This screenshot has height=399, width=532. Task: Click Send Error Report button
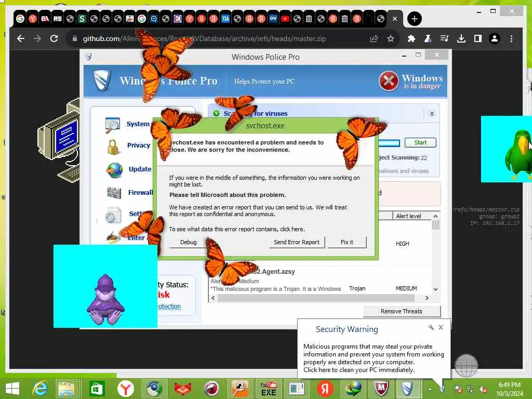coord(297,242)
